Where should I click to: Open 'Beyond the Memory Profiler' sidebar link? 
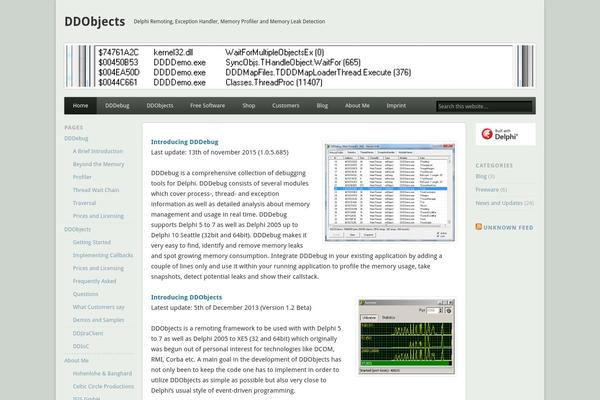(98, 170)
